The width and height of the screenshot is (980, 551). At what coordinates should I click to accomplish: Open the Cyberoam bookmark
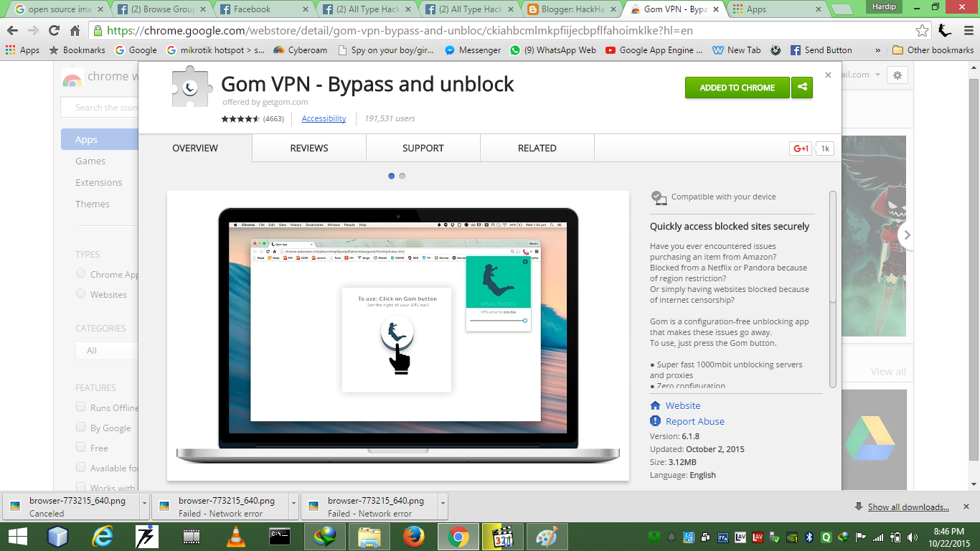[x=301, y=50]
